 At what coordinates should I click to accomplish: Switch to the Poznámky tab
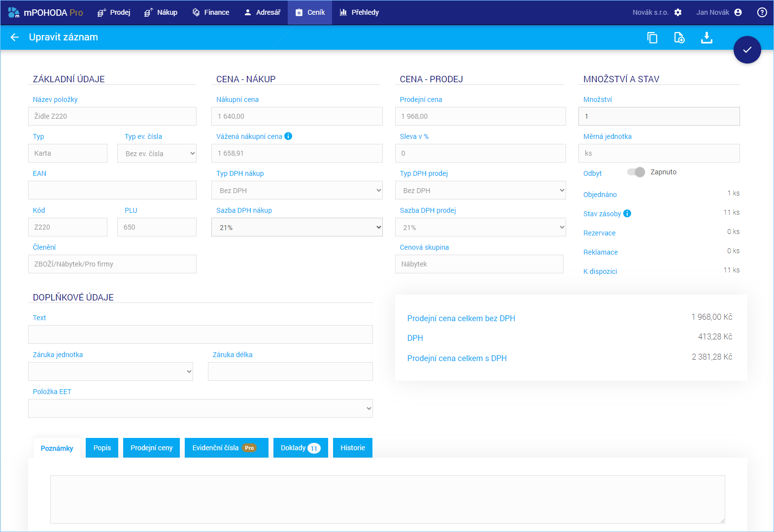click(x=57, y=448)
